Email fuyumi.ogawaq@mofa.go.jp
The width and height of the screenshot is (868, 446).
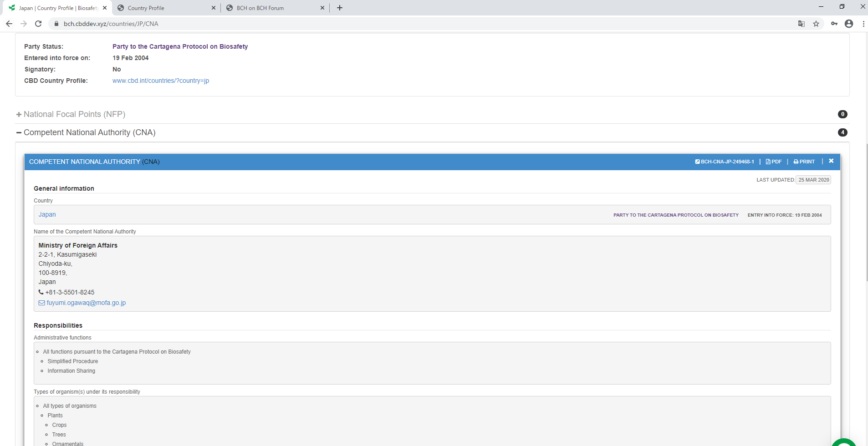86,303
